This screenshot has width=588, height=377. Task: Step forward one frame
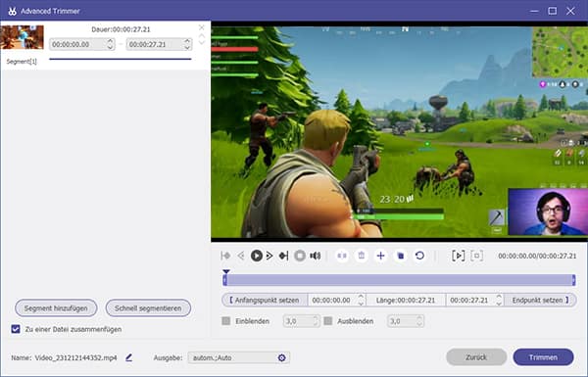coord(269,256)
